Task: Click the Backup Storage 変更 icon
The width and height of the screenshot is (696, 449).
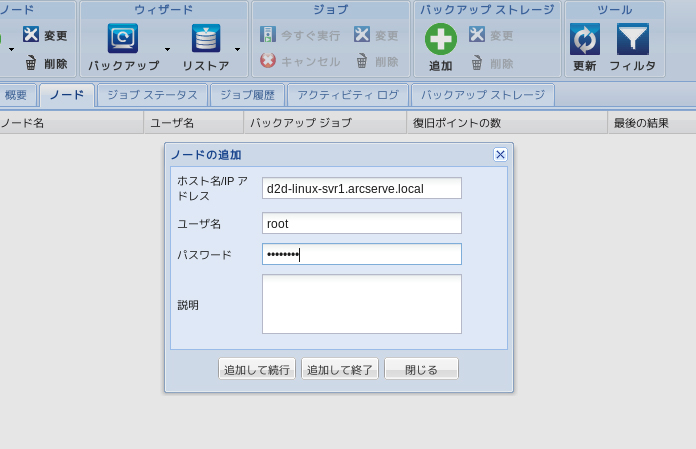Action: click(x=477, y=35)
